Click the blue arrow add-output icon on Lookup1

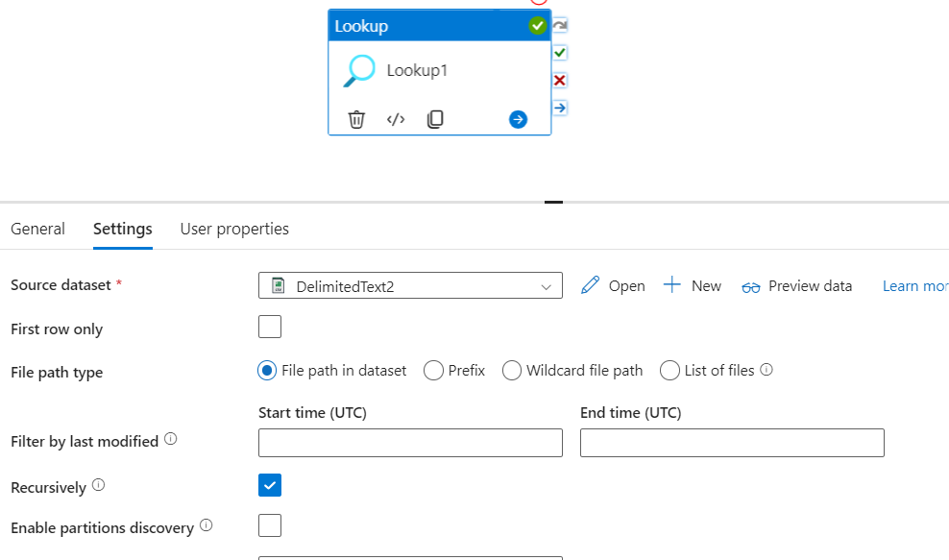(x=518, y=119)
